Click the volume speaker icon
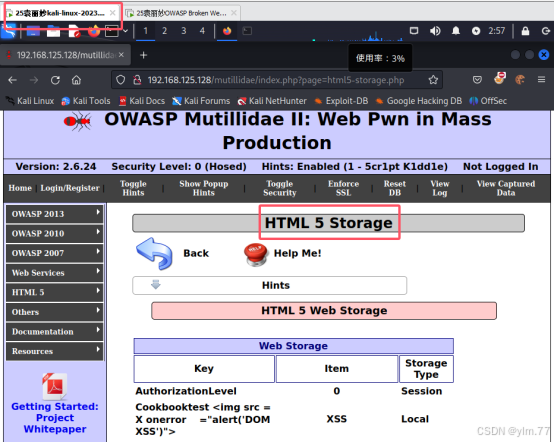Screen dimensions: 554x442 [435, 31]
